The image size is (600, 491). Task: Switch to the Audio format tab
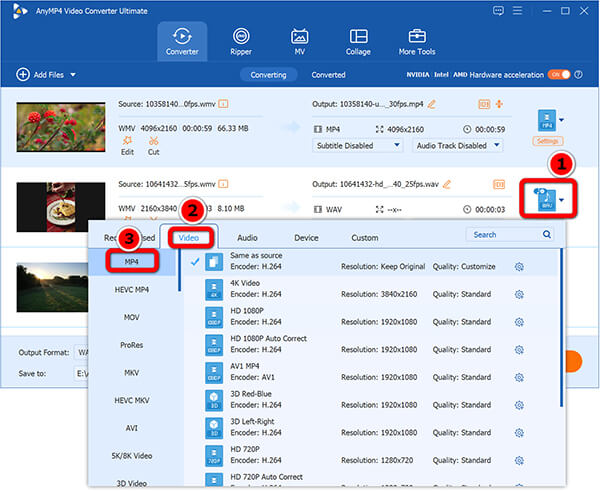(x=247, y=238)
